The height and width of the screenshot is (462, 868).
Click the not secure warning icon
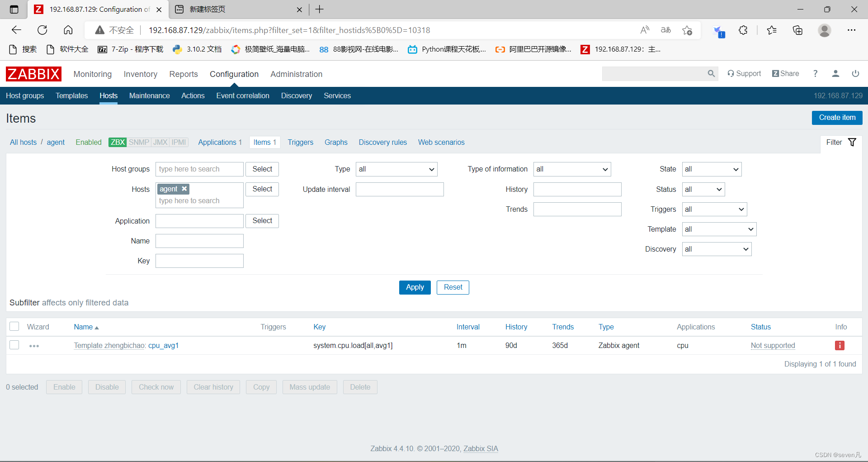100,30
